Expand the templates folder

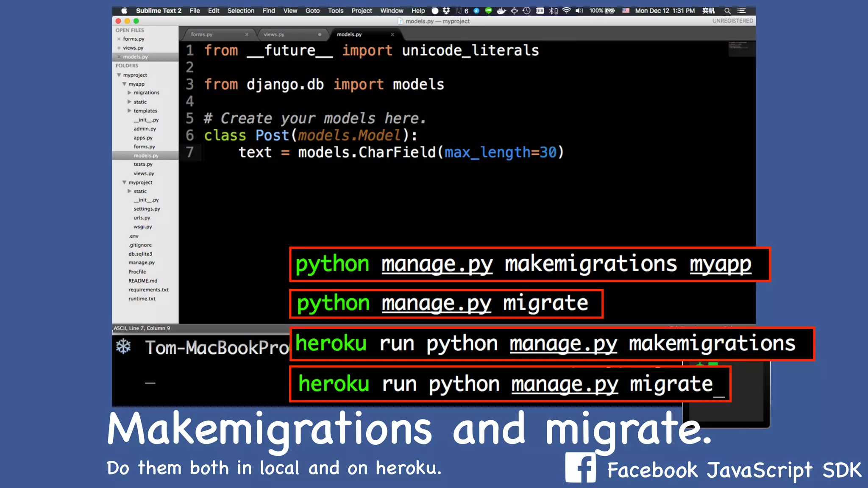pos(129,111)
